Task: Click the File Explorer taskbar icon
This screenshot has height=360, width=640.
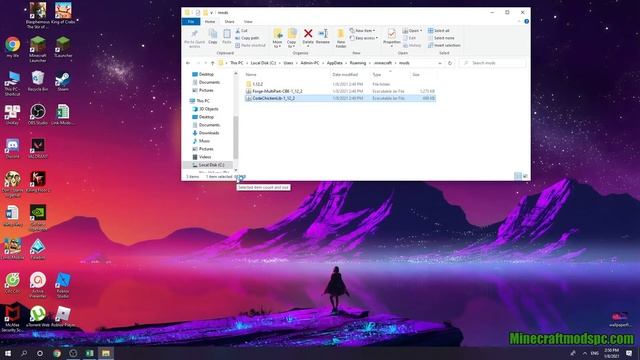Action: coord(106,353)
